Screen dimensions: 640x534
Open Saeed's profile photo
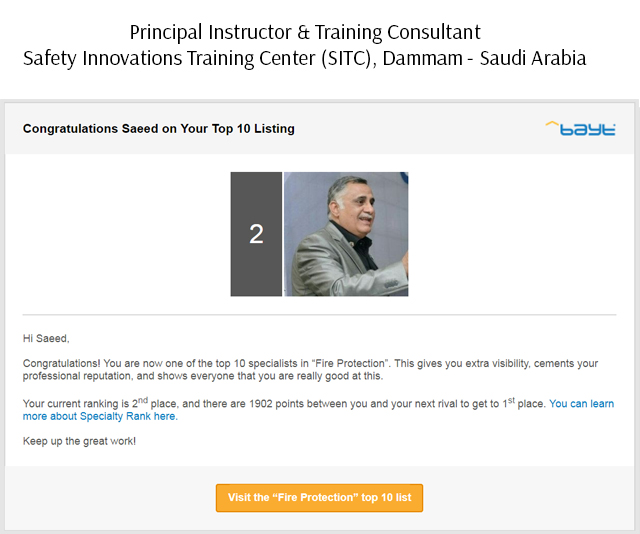point(346,234)
